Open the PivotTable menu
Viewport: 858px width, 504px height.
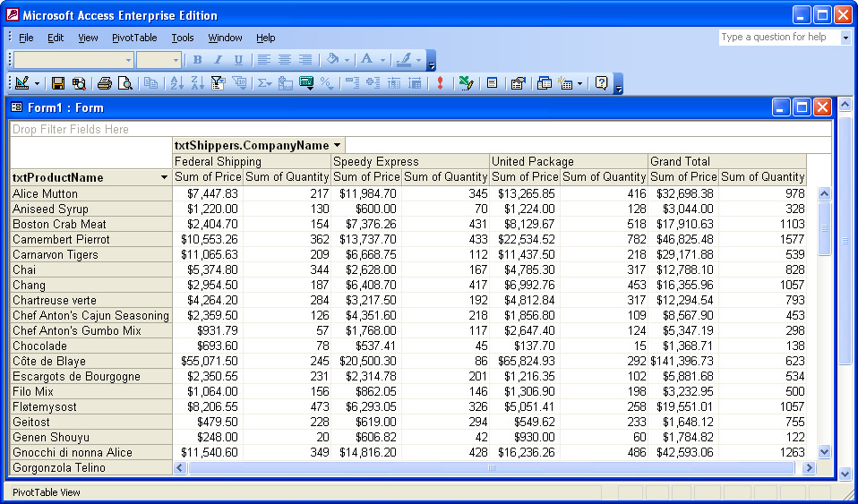tap(134, 38)
